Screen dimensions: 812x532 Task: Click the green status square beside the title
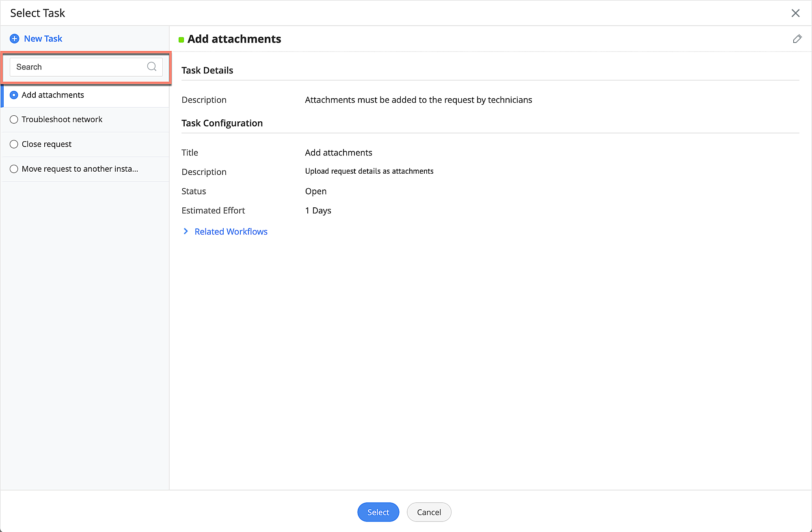181,40
